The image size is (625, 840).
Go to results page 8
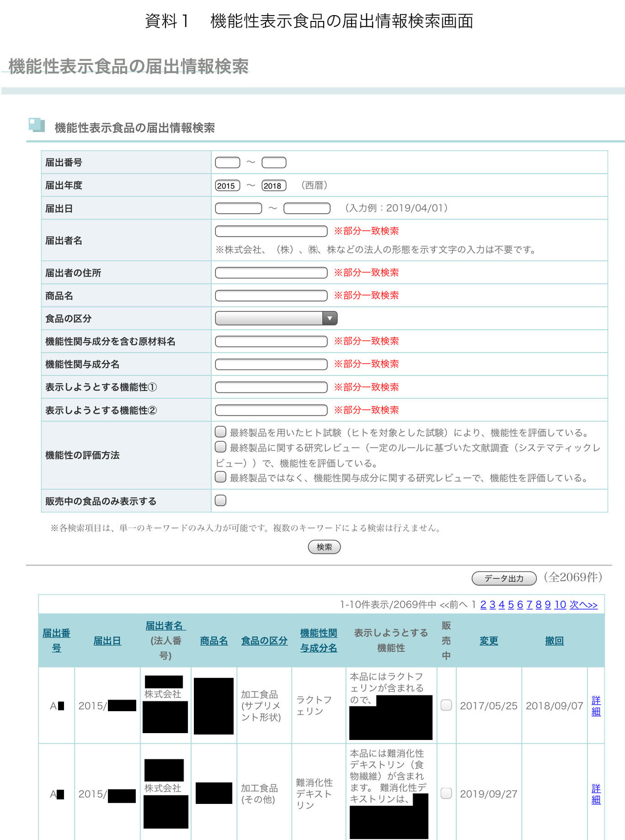click(539, 605)
